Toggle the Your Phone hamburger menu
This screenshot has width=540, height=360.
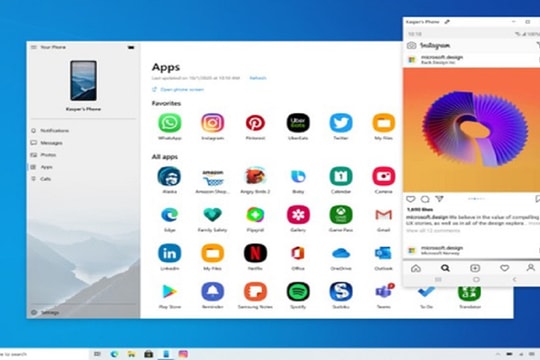[33, 47]
